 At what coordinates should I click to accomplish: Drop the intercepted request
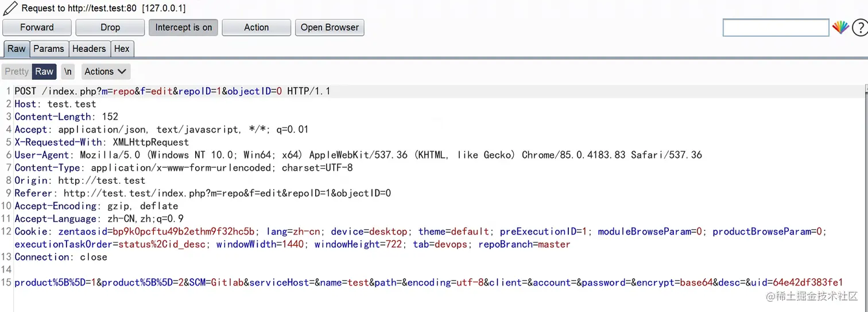point(110,27)
